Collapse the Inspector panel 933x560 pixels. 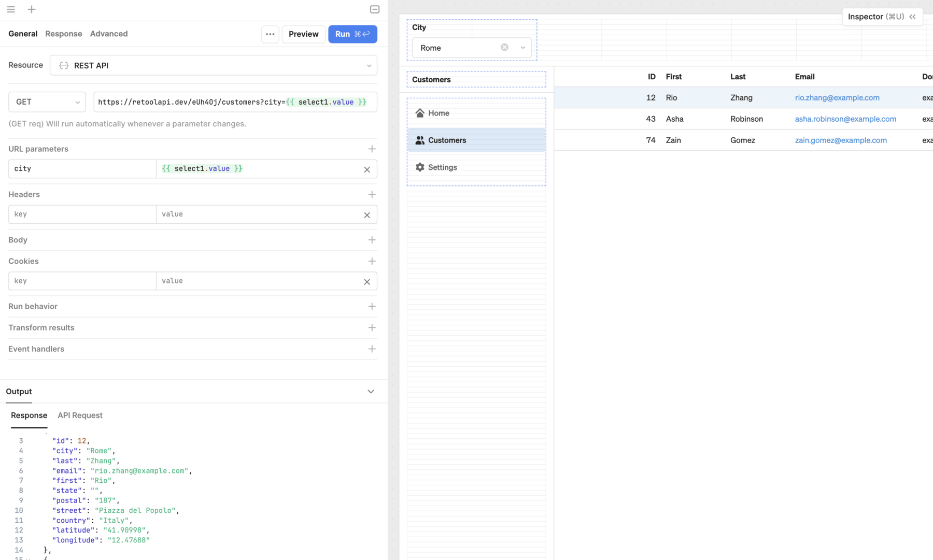tap(912, 17)
